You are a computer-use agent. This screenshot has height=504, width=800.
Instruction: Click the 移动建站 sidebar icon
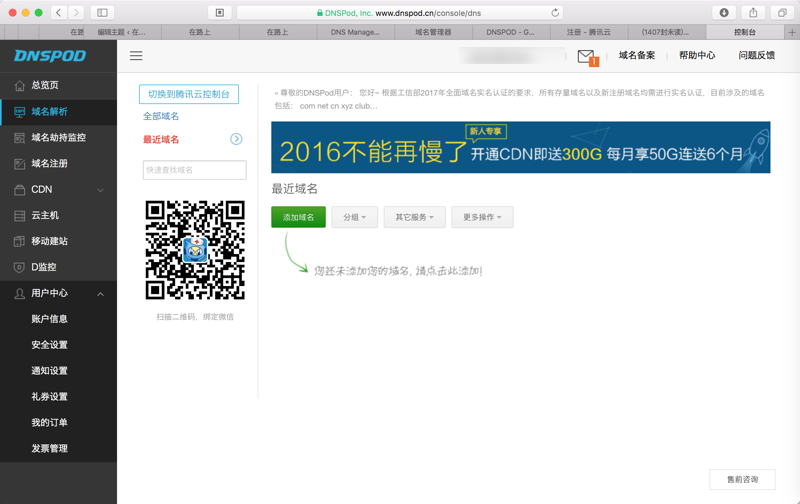pos(19,241)
